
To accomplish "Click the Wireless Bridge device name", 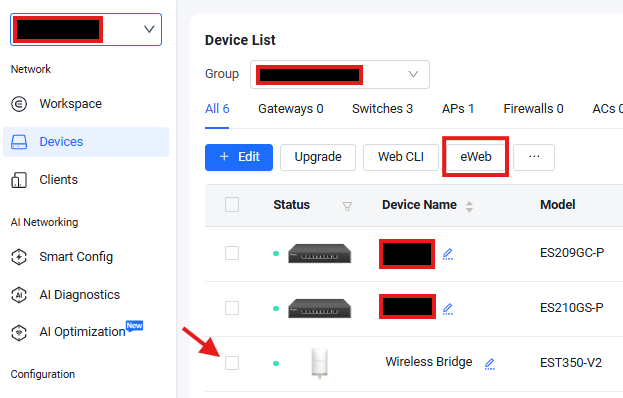I will pyautogui.click(x=429, y=362).
